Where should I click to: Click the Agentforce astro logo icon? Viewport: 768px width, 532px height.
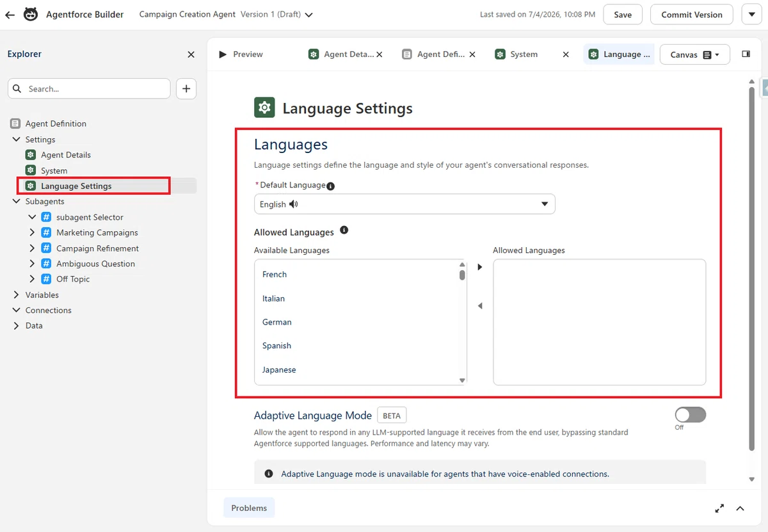[x=30, y=14]
